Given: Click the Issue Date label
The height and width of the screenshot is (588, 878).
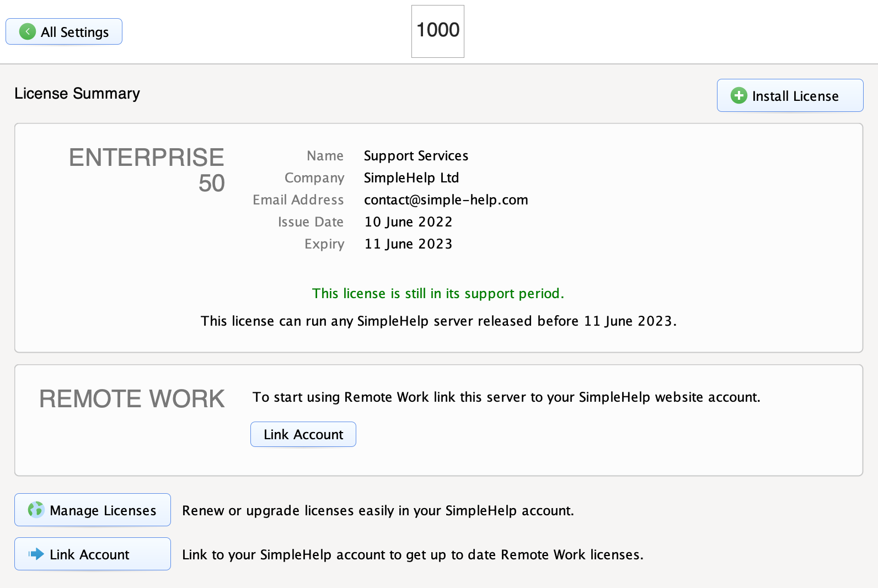Looking at the screenshot, I should [311, 222].
